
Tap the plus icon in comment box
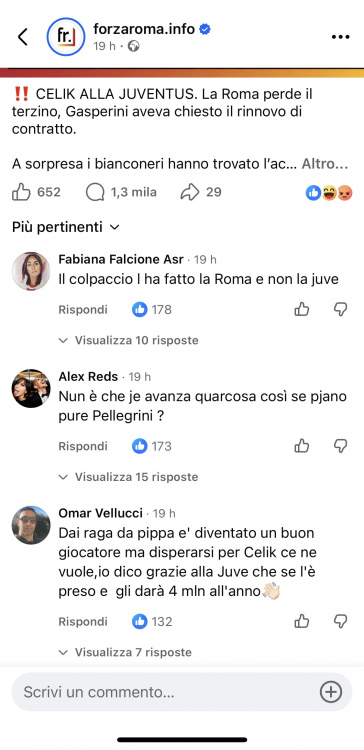coord(331,692)
